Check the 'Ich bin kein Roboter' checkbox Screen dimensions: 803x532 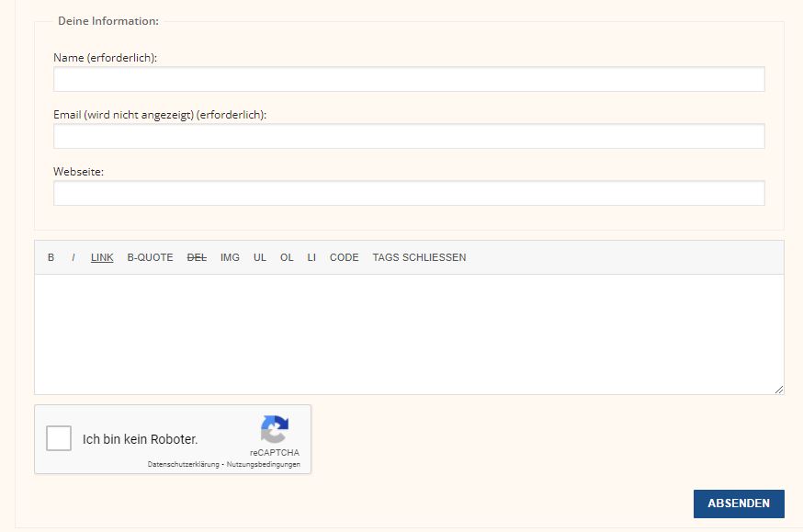point(59,438)
